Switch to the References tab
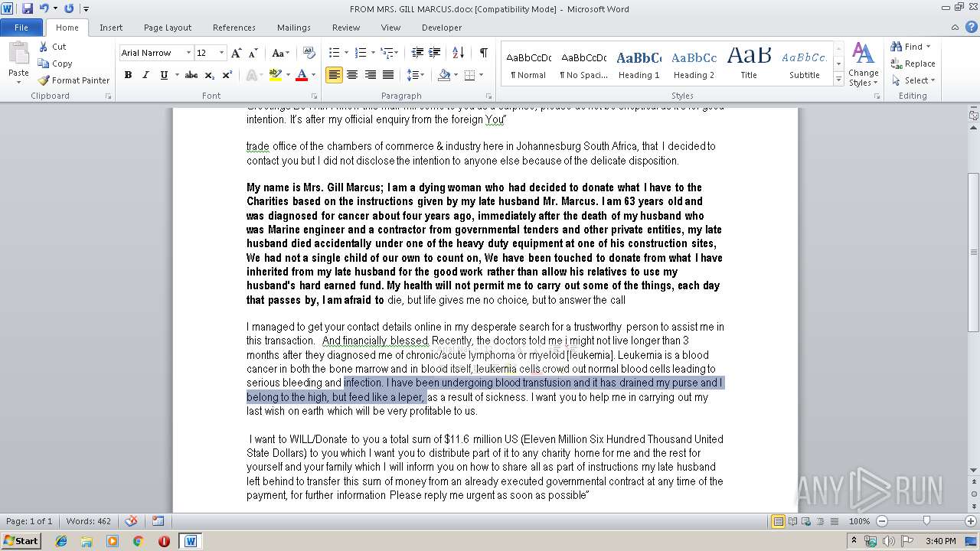This screenshot has width=980, height=551. (234, 28)
